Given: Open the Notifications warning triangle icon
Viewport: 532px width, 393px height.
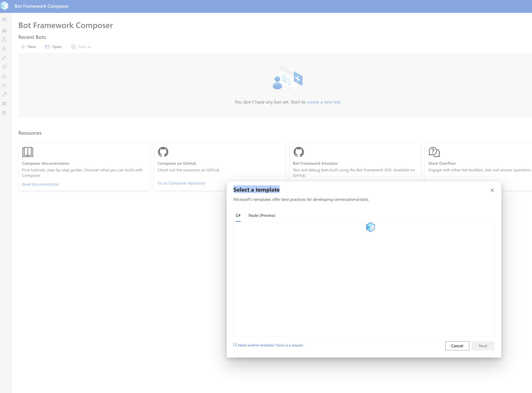Looking at the screenshot, I should click(x=4, y=76).
